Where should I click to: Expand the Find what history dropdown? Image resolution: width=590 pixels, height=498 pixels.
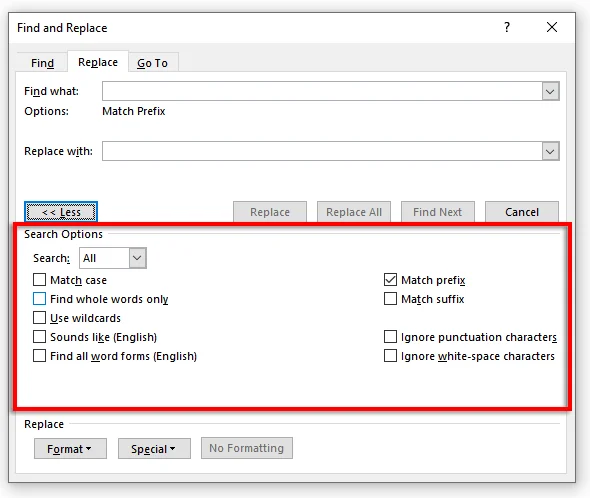(550, 91)
